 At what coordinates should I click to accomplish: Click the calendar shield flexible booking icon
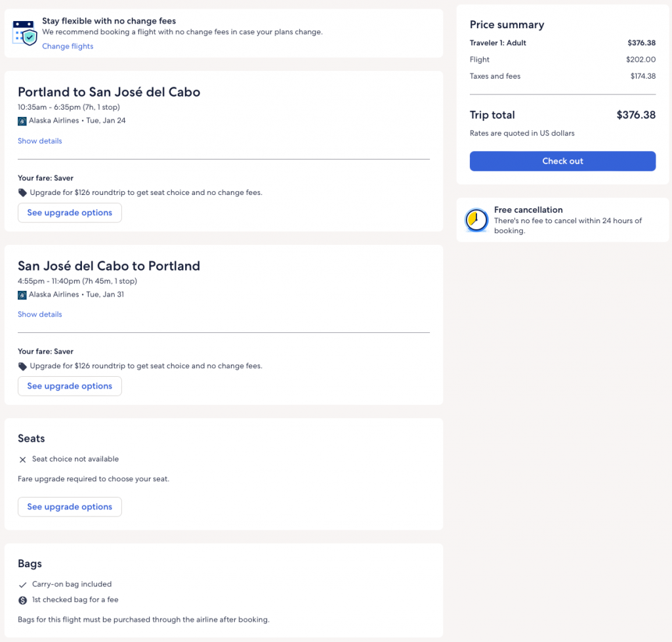pyautogui.click(x=25, y=33)
